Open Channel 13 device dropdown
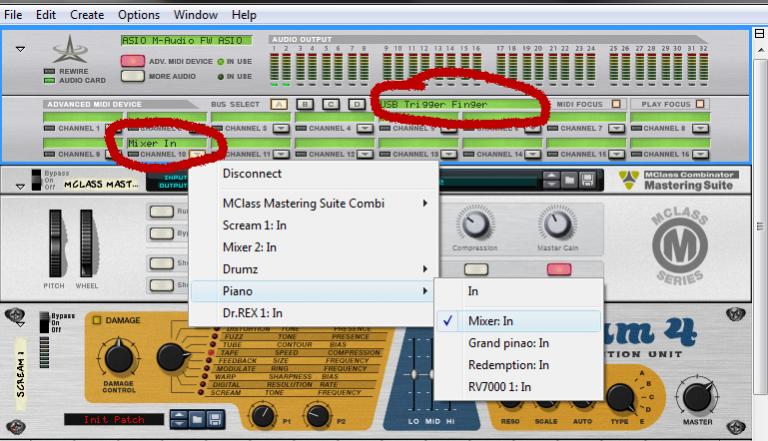The image size is (768, 441). pyautogui.click(x=448, y=154)
